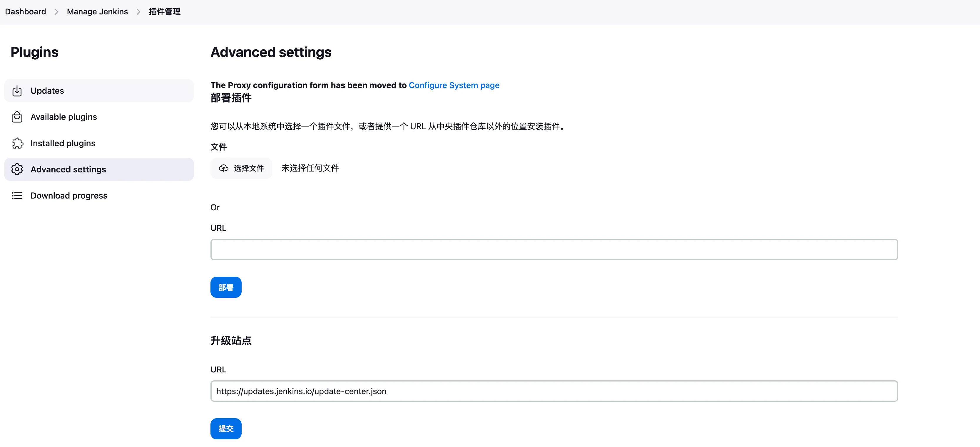Switch to Available plugins section
Screen dimensions: 980x447
(x=63, y=117)
